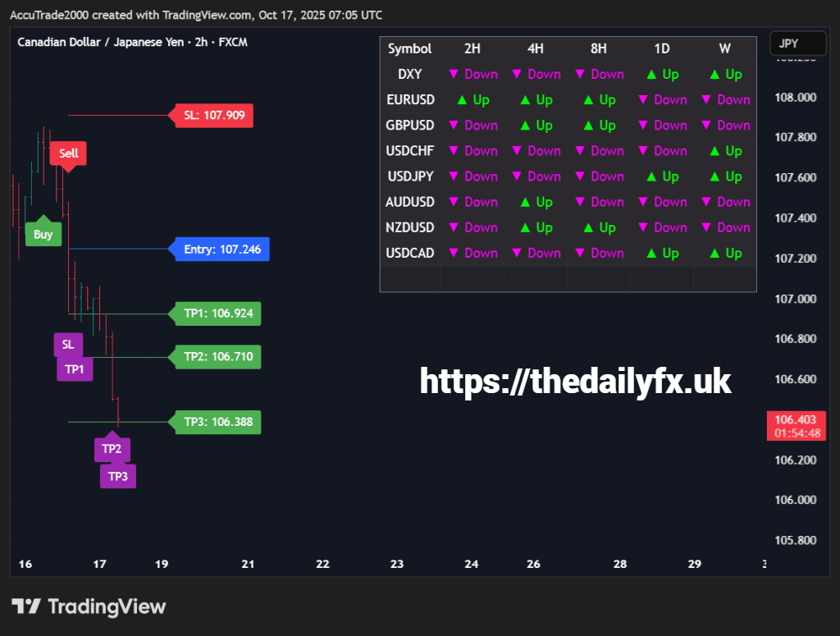Image resolution: width=840 pixels, height=636 pixels.
Task: Click the blue Entry: 107.246 label
Action: click(x=222, y=249)
